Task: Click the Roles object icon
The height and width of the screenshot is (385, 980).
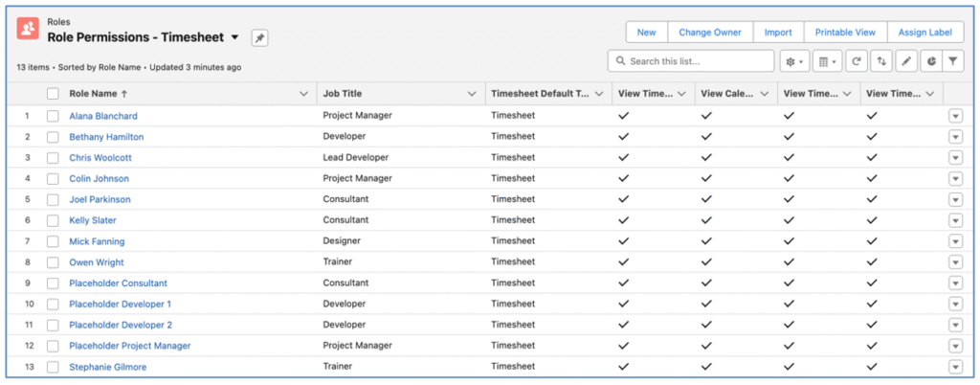Action: 28,30
